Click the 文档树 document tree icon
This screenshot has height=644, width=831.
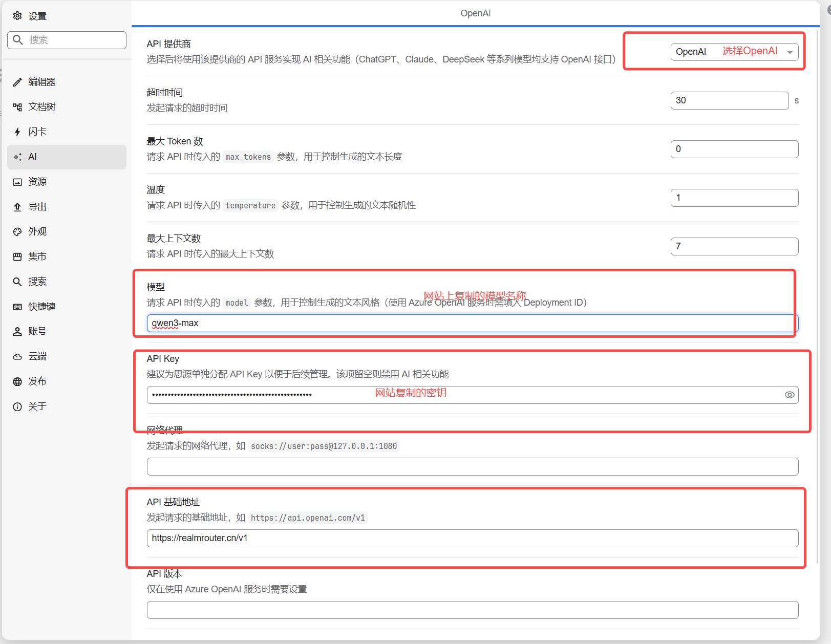point(17,106)
